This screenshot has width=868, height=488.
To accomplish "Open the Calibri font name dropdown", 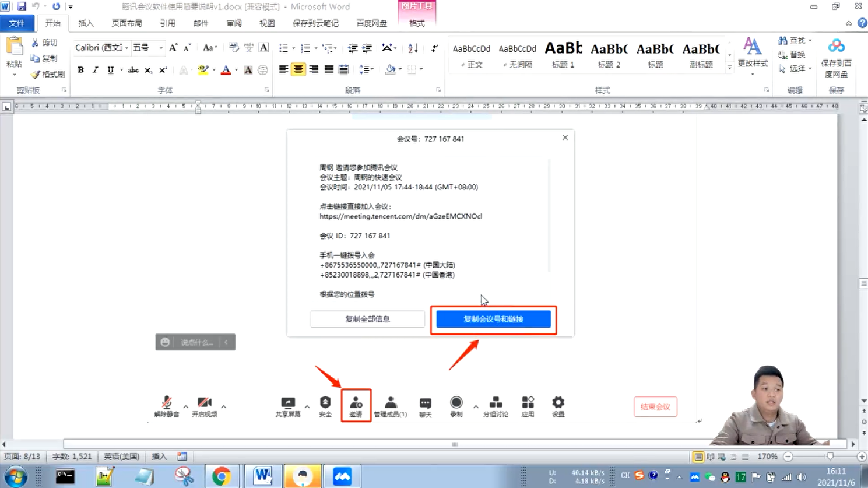I will (x=126, y=48).
